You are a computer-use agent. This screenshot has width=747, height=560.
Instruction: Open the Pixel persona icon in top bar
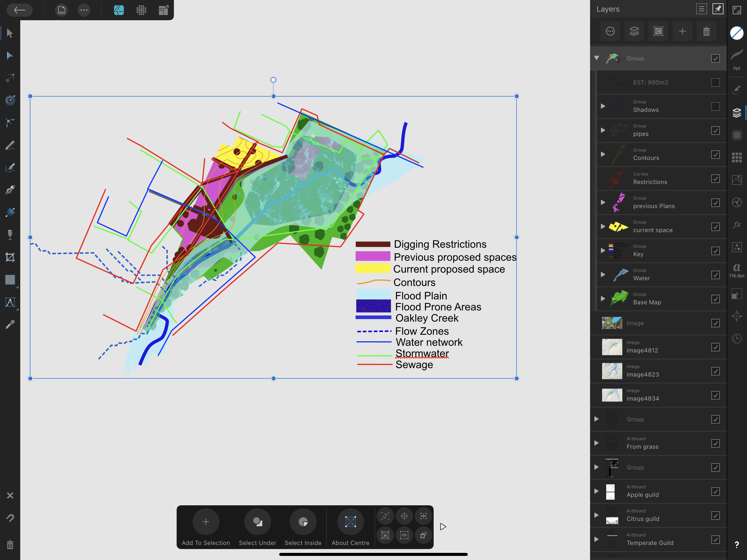(x=141, y=10)
